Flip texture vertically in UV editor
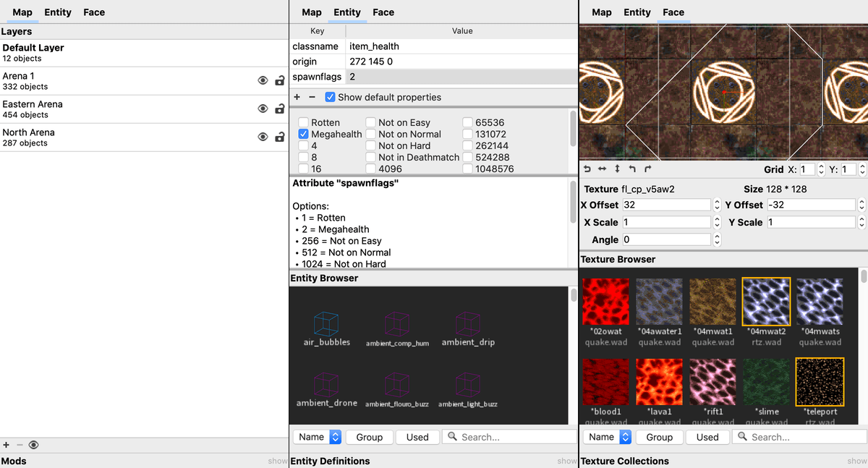 coord(617,169)
